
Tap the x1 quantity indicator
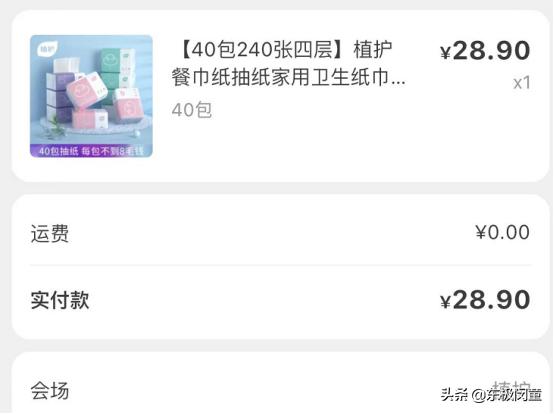[522, 83]
